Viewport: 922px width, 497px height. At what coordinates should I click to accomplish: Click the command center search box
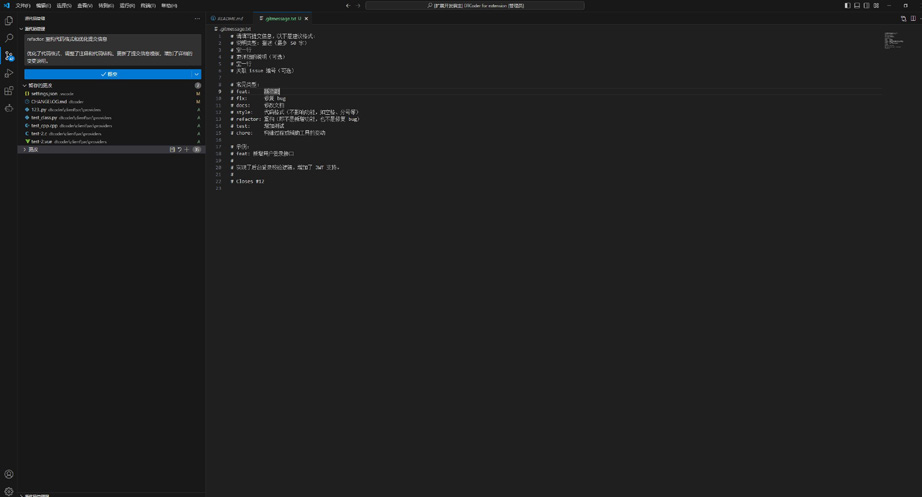click(475, 5)
